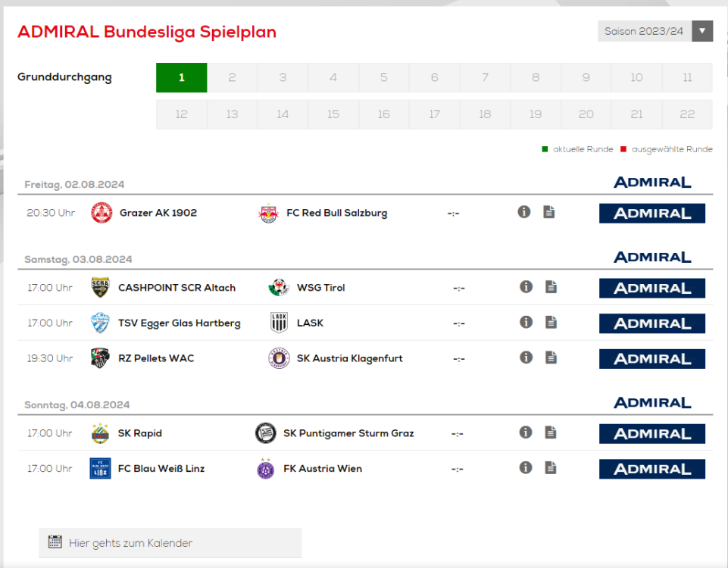
Task: Open report icon for Blau Weiß Linz match
Action: [551, 468]
